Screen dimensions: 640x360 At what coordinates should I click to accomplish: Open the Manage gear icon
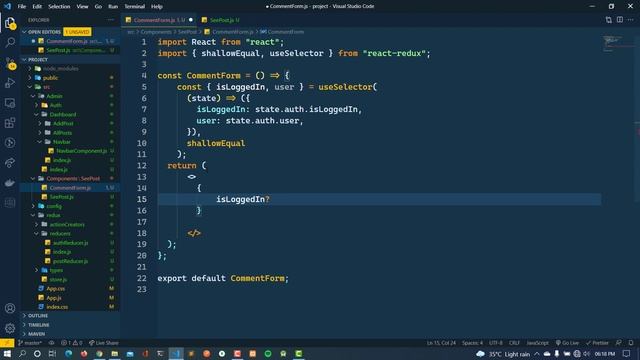(10, 328)
